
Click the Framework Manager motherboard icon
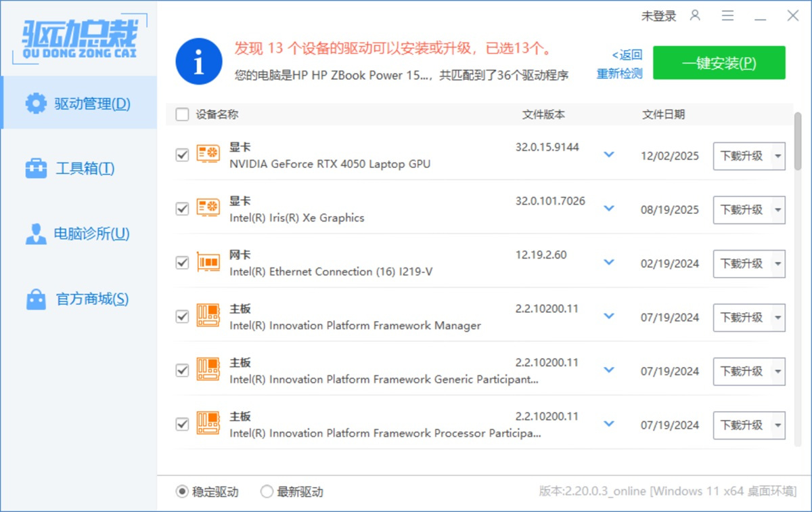point(208,316)
